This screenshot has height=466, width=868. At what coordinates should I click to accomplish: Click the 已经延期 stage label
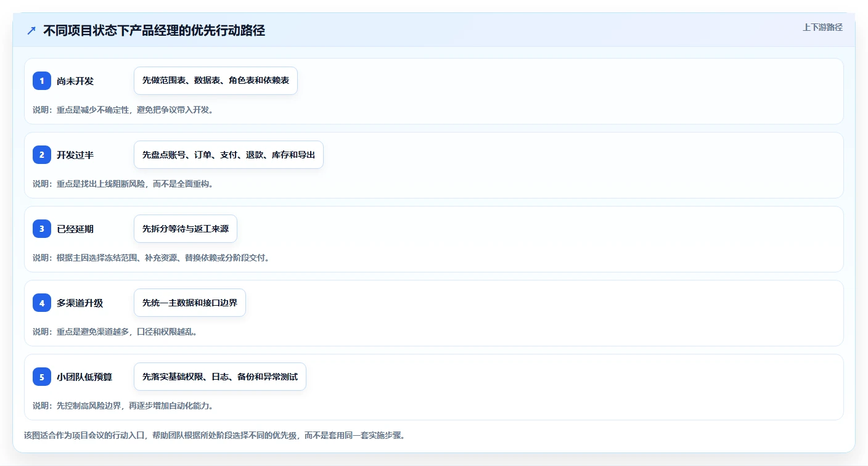click(x=75, y=229)
